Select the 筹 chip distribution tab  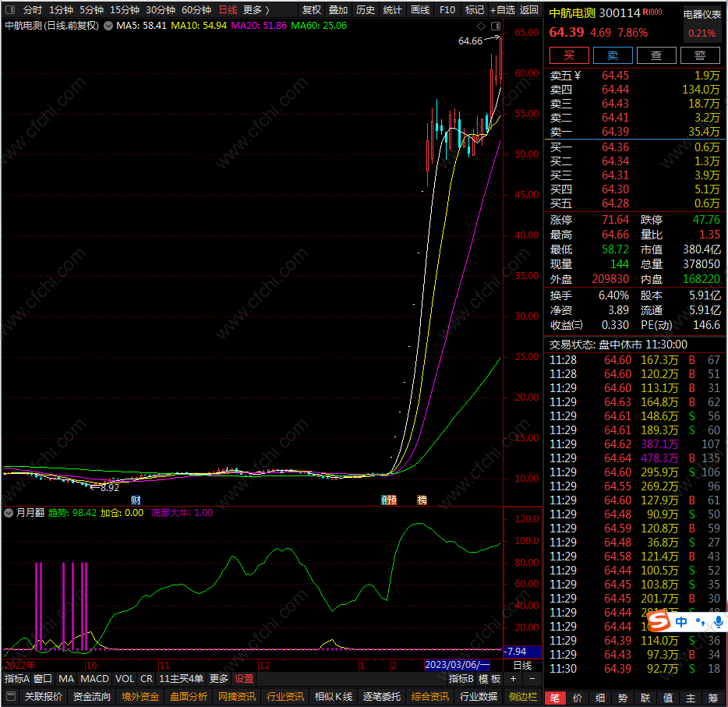[713, 698]
